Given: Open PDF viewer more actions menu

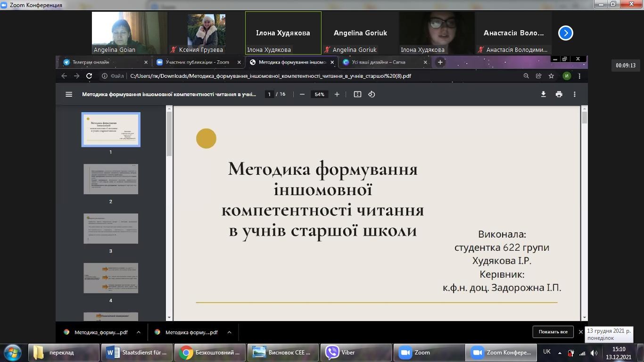Looking at the screenshot, I should (574, 94).
